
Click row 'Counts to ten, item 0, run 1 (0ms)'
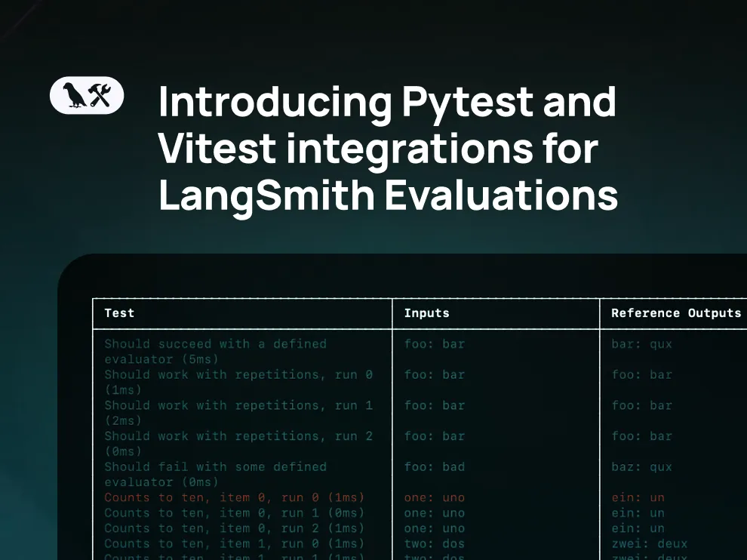[x=235, y=512]
